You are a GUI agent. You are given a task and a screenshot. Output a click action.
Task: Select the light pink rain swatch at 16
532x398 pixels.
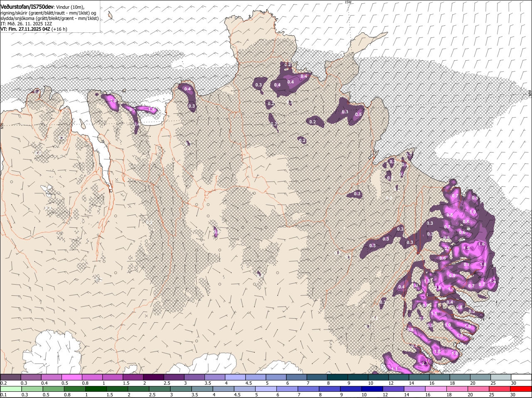point(436,389)
